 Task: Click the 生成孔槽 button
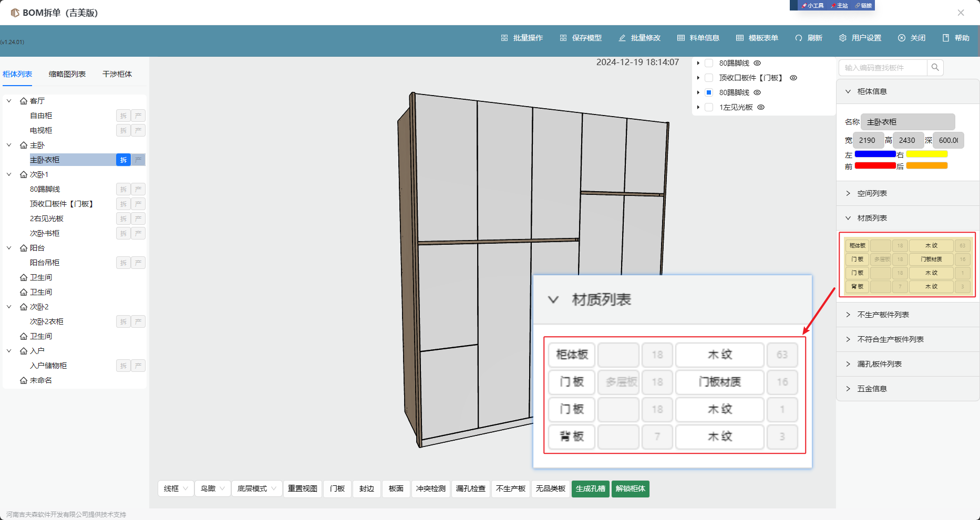coord(590,488)
